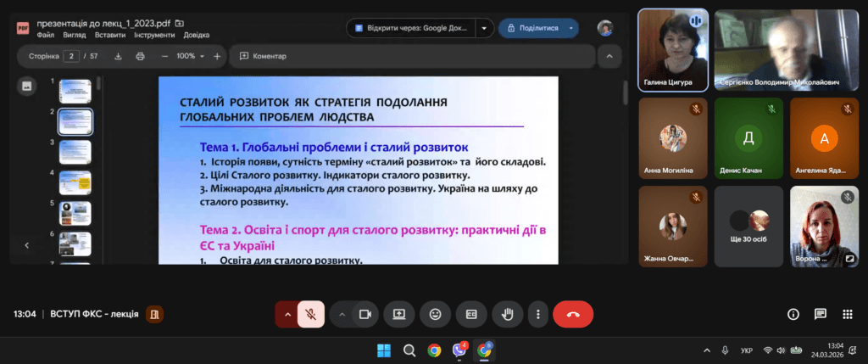Select page 4 thumbnail in sidebar
Viewport: 868px width, 364px height.
pos(75,182)
